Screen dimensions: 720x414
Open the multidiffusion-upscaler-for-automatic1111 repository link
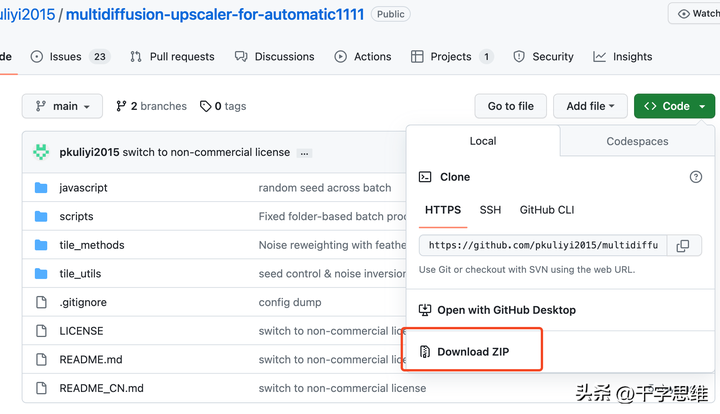tap(215, 14)
